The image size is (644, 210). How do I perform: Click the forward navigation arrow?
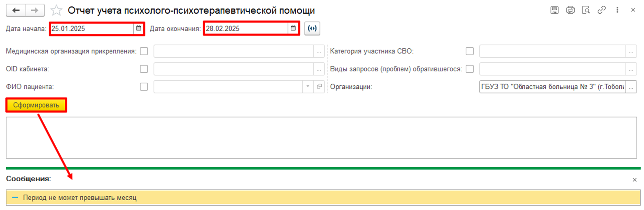pos(35,10)
